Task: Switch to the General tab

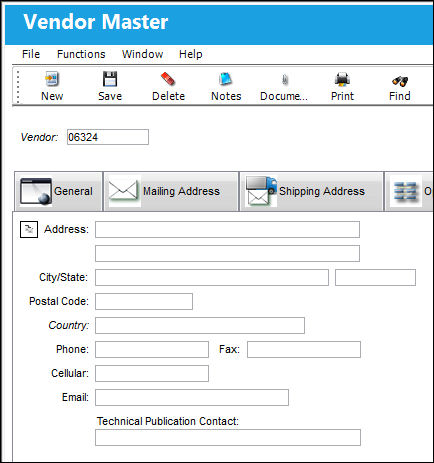Action: coord(58,191)
